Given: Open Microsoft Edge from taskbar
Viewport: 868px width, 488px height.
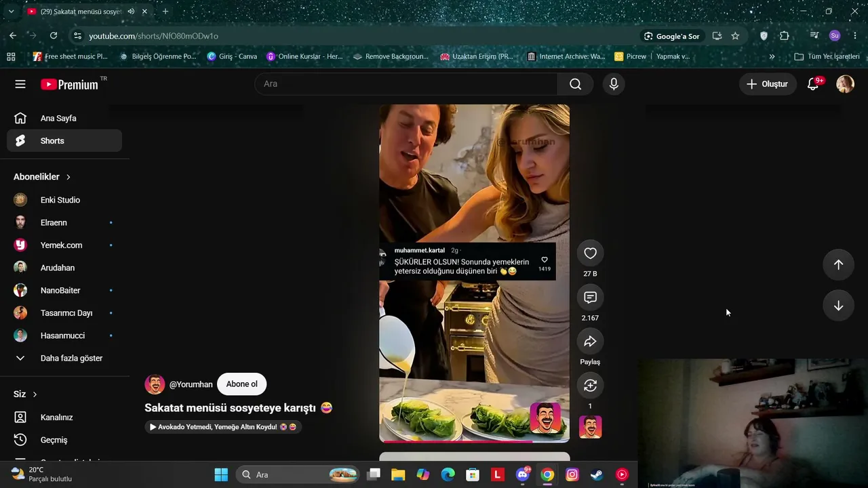Looking at the screenshot, I should coord(448,474).
